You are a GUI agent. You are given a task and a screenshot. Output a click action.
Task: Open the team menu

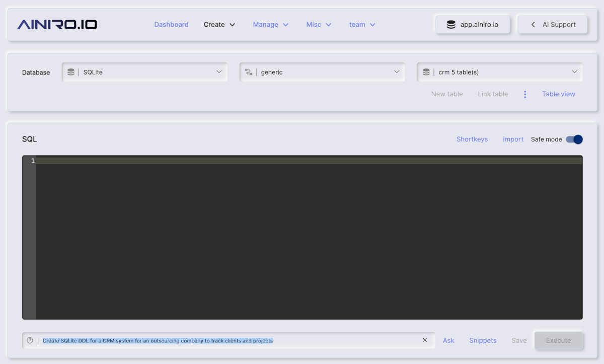pyautogui.click(x=362, y=24)
